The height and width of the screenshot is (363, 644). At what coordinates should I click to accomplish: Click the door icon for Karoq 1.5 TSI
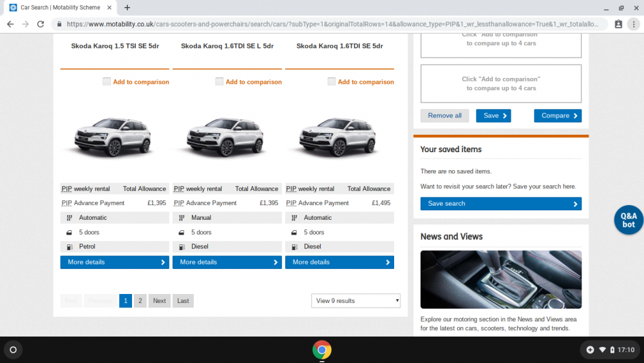(x=70, y=233)
